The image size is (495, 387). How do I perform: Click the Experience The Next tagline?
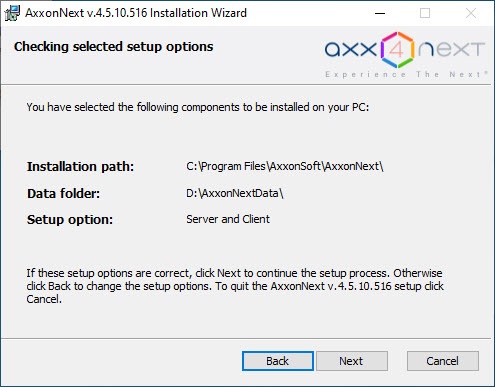[406, 74]
